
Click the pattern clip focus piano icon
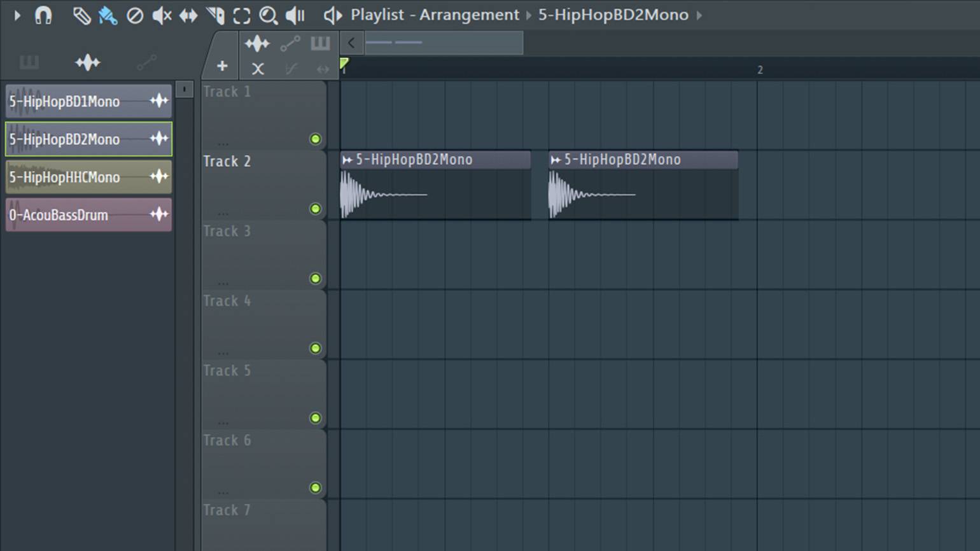[x=320, y=43]
